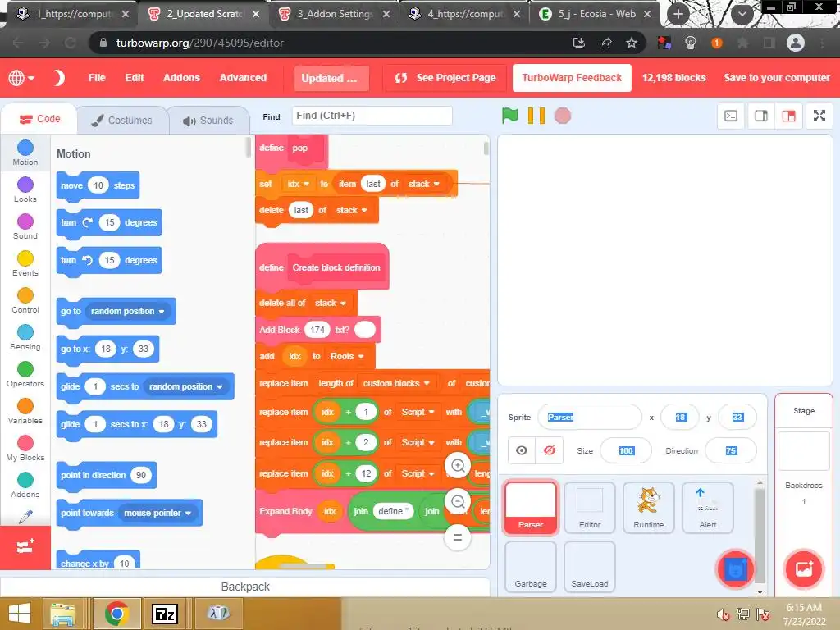Viewport: 840px width, 630px height.
Task: Open idx variable dropdown in set block
Action: click(x=299, y=184)
